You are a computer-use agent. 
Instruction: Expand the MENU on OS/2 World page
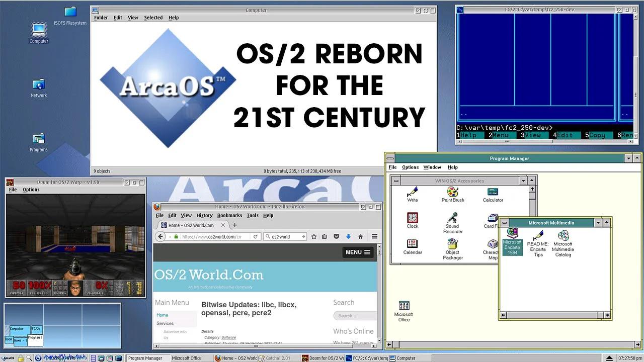358,252
